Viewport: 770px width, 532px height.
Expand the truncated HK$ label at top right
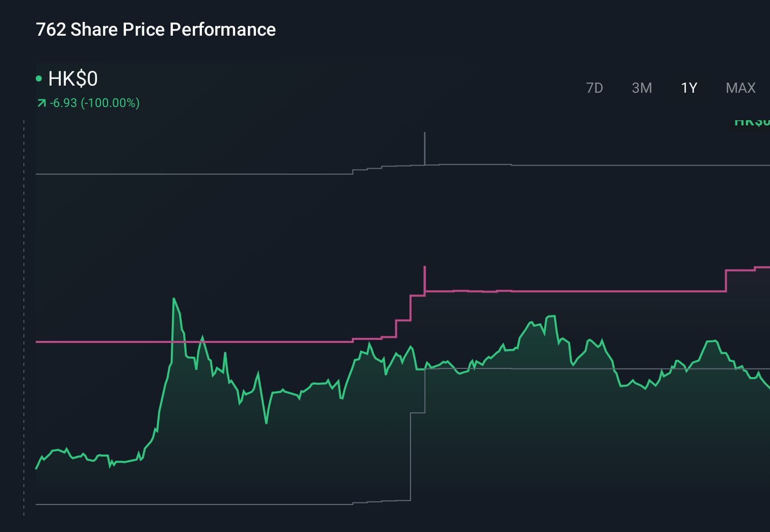tap(752, 122)
